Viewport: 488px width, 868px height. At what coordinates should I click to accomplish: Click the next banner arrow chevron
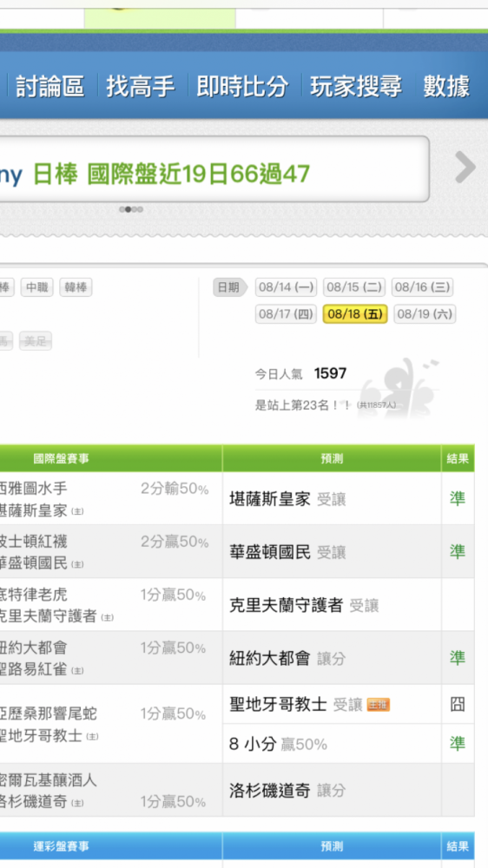click(x=465, y=167)
